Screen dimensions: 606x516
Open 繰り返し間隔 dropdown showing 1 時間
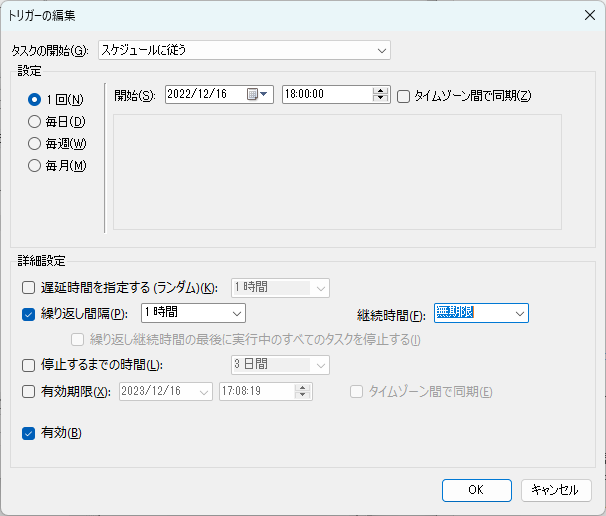[193, 313]
